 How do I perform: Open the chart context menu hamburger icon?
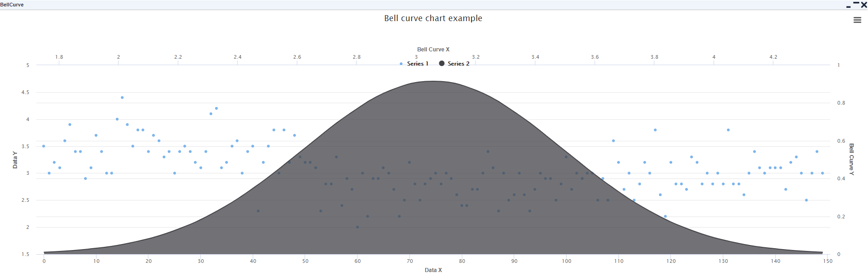[x=857, y=20]
